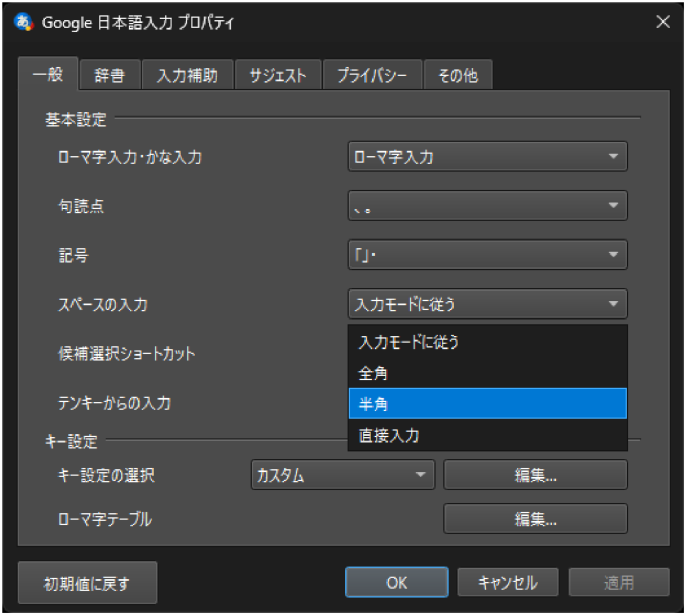This screenshot has width=687, height=616.
Task: Open 編集 for ローマ字テーブル
Action: 535,518
